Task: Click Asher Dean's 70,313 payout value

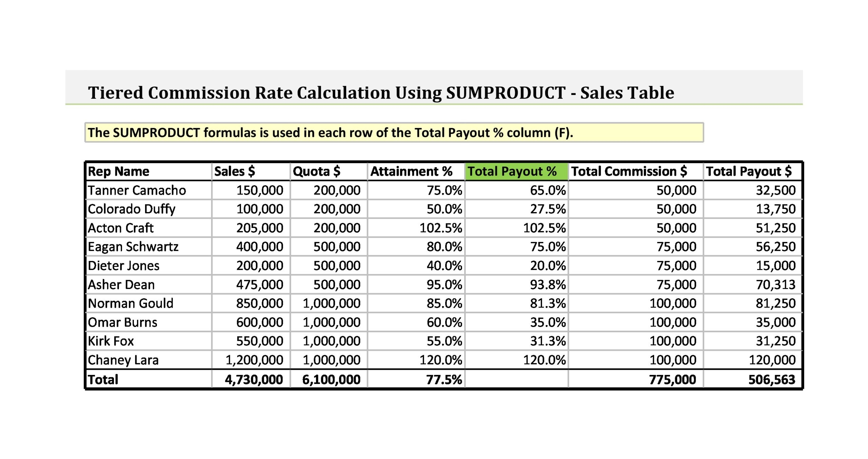Action: pos(752,284)
